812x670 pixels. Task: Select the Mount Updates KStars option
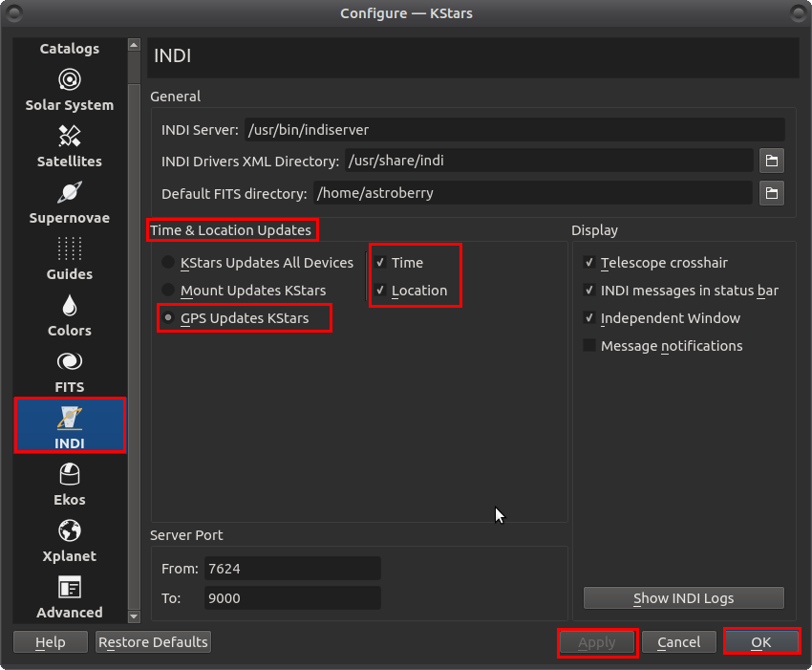click(167, 291)
